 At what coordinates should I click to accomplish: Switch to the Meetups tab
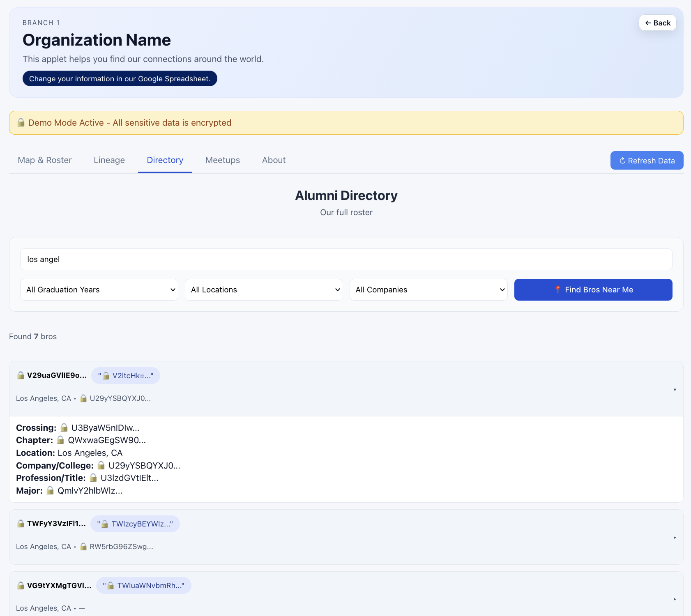222,160
